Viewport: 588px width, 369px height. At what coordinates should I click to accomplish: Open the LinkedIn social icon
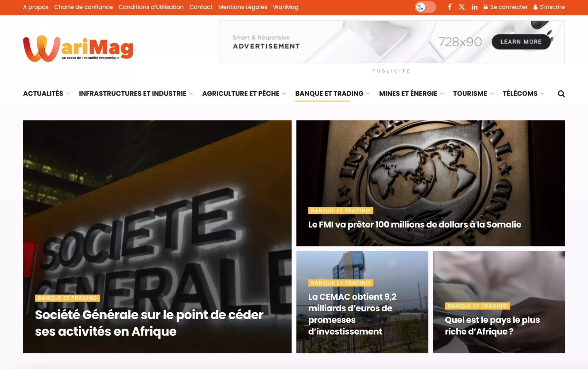click(x=474, y=7)
